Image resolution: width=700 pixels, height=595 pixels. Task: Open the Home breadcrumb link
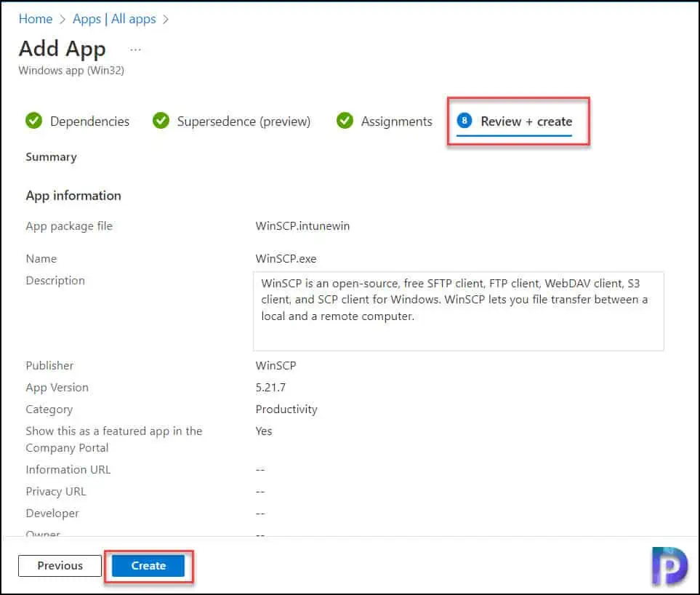(36, 19)
